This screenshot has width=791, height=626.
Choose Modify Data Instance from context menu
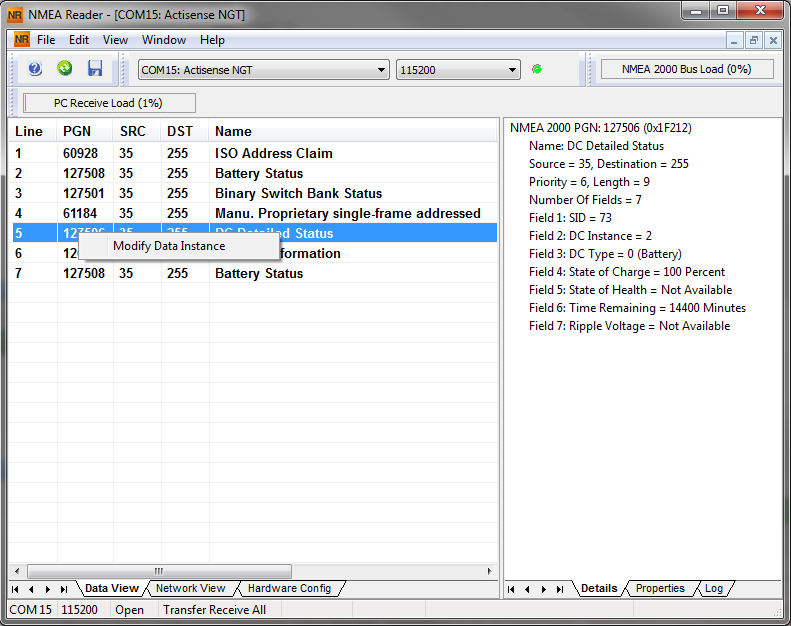169,246
